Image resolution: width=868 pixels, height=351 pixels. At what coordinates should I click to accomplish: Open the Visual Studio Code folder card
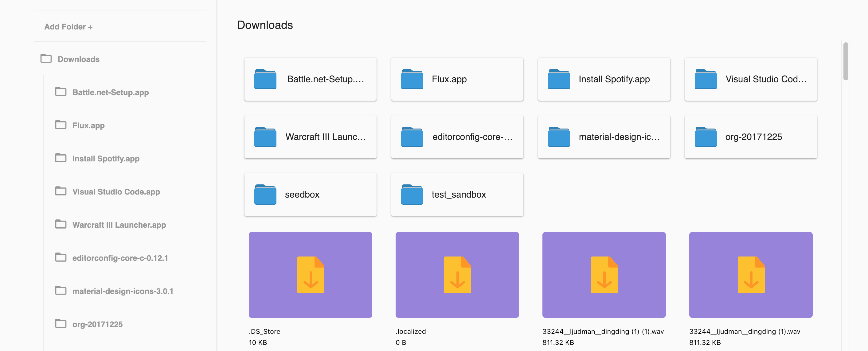[x=750, y=79]
